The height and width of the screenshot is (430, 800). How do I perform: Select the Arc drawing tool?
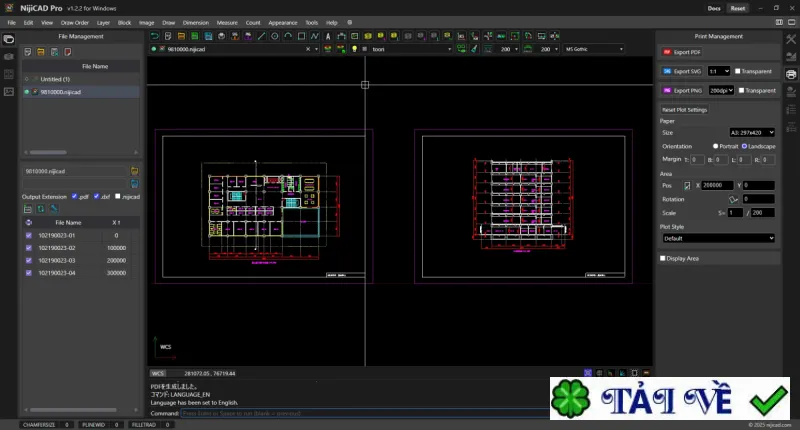[288, 36]
